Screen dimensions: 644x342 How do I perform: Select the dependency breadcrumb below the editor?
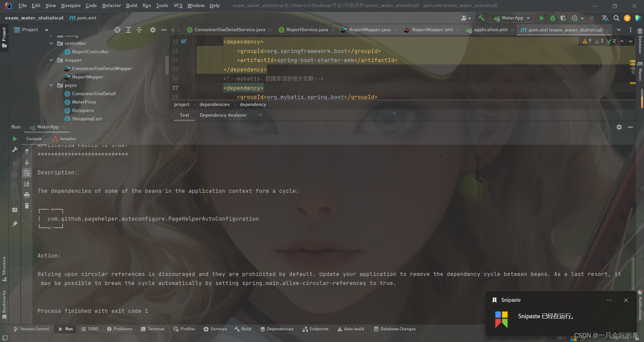(x=253, y=104)
